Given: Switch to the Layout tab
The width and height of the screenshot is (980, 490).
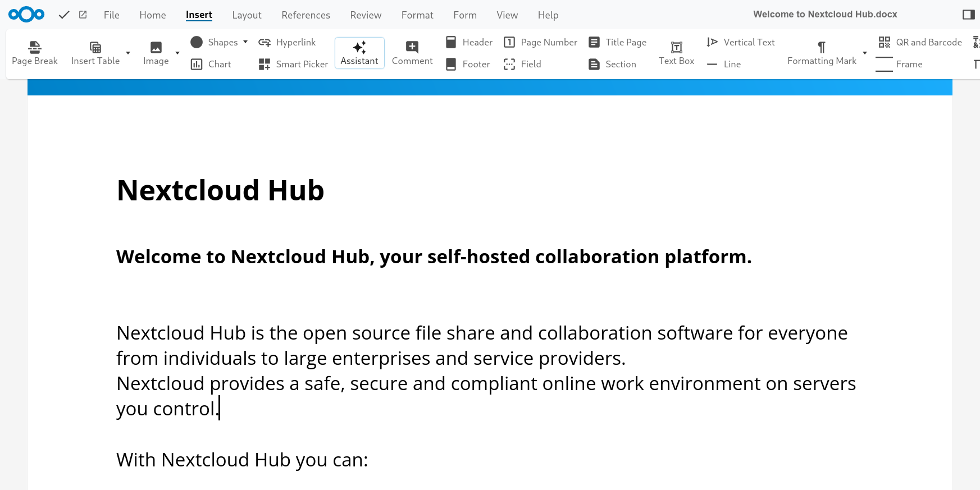Looking at the screenshot, I should (247, 15).
